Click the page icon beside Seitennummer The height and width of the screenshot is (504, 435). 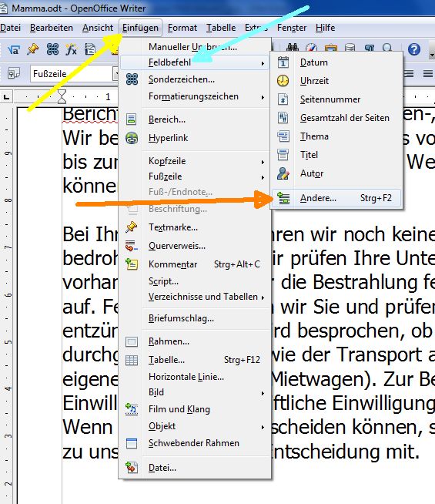[x=283, y=99]
